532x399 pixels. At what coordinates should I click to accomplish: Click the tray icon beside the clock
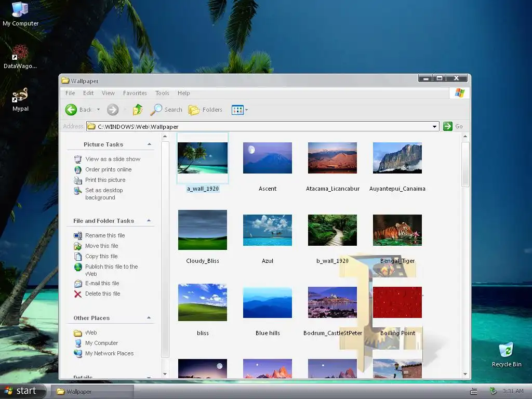pyautogui.click(x=494, y=391)
